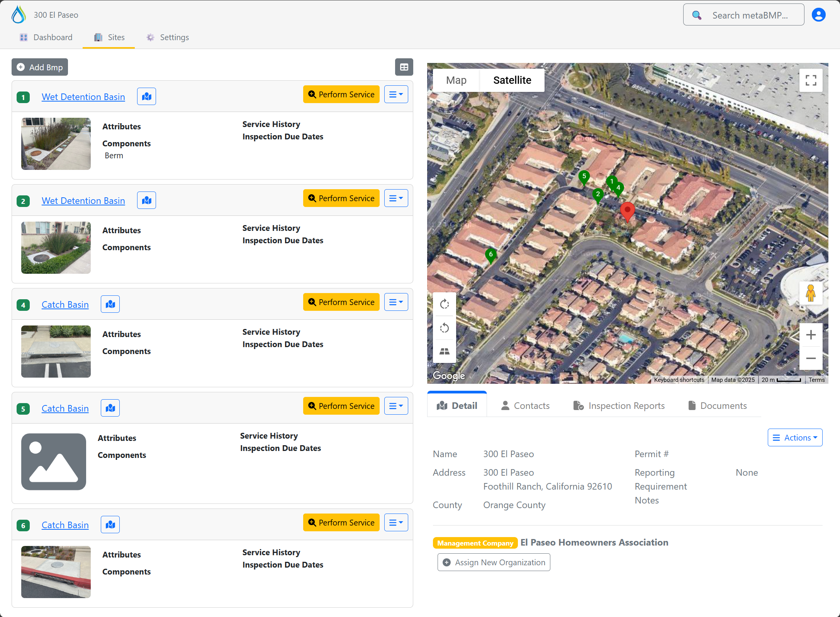Perform Service on BMP 4 Catch Basin
The image size is (840, 617).
pyautogui.click(x=341, y=302)
